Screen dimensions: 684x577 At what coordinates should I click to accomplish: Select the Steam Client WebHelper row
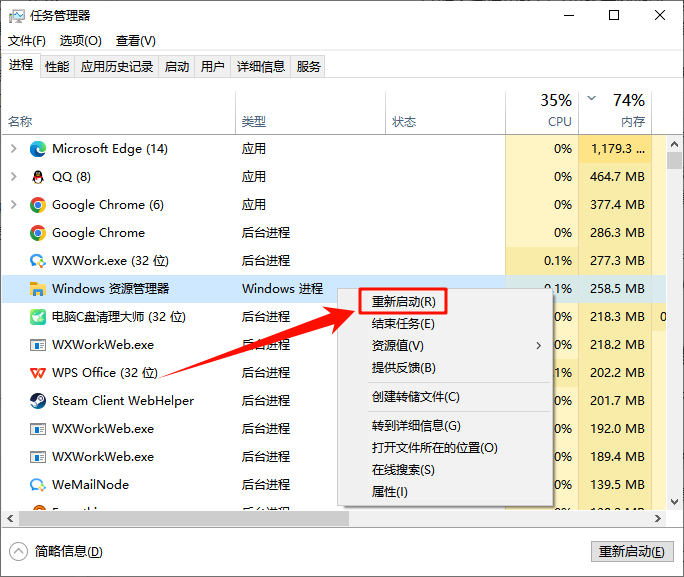123,401
